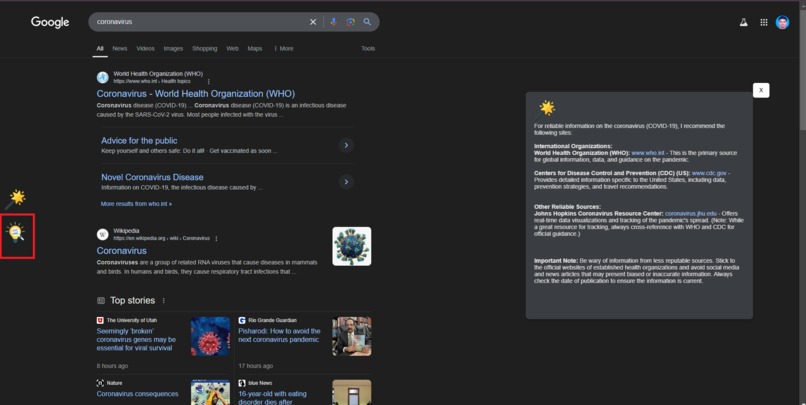
Task: Click the 'Top stories' heading
Action: pos(132,301)
